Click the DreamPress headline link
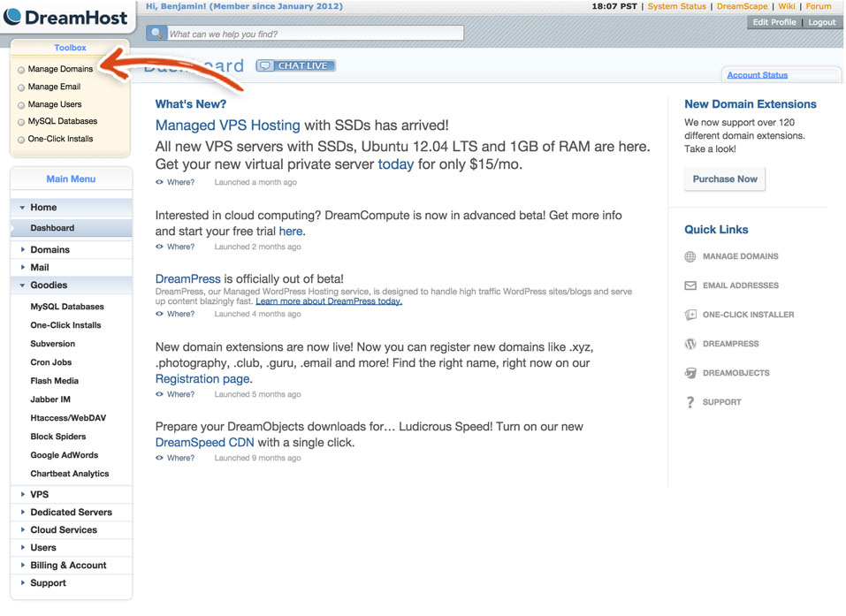Screen dimensions: 846x616 coord(187,279)
